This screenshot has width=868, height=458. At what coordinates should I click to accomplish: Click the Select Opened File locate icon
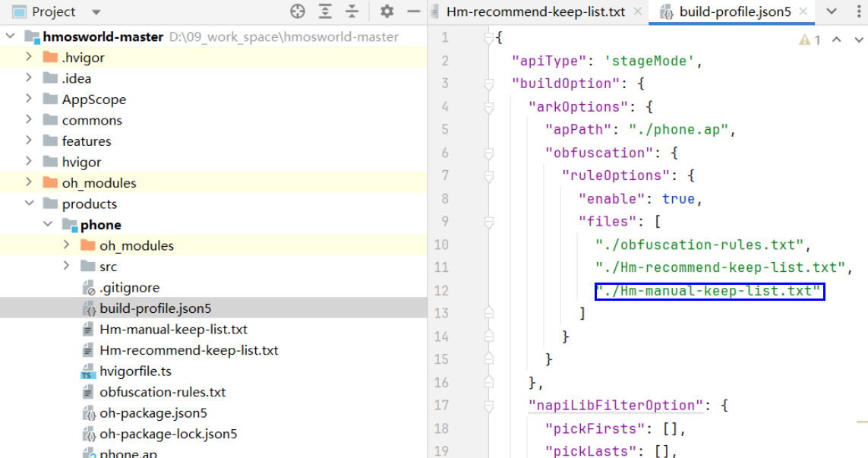tap(298, 11)
